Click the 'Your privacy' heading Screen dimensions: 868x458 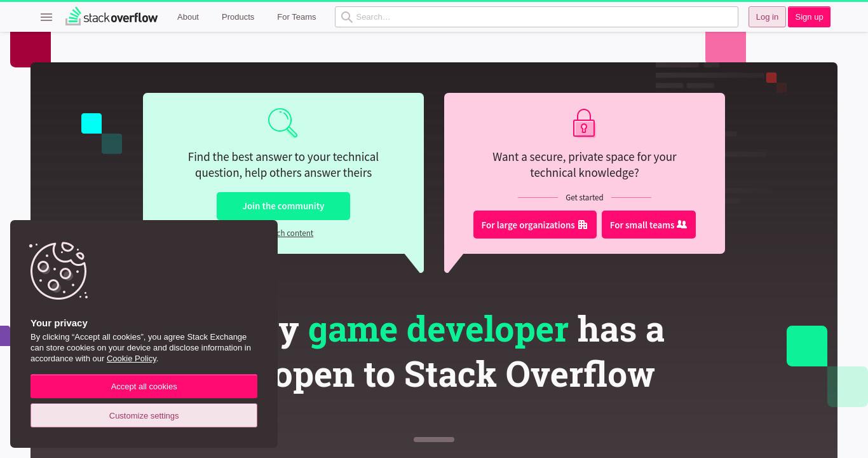click(59, 323)
